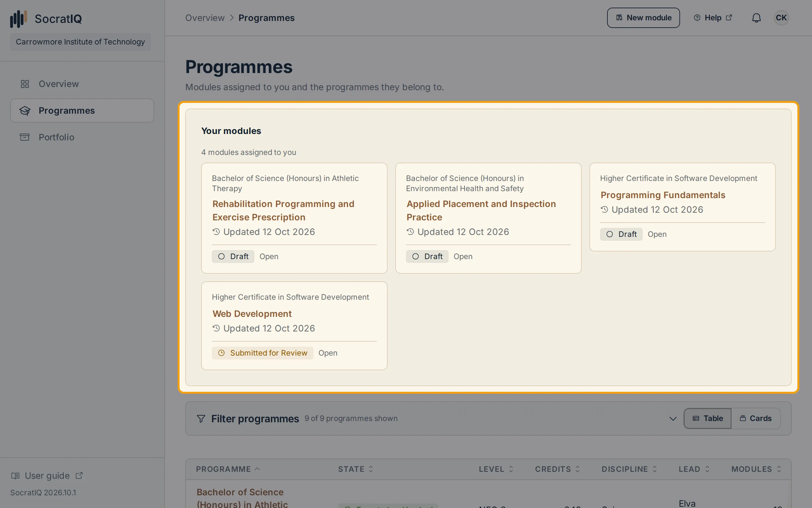Open the Programming Fundamentals module title

[x=663, y=195]
